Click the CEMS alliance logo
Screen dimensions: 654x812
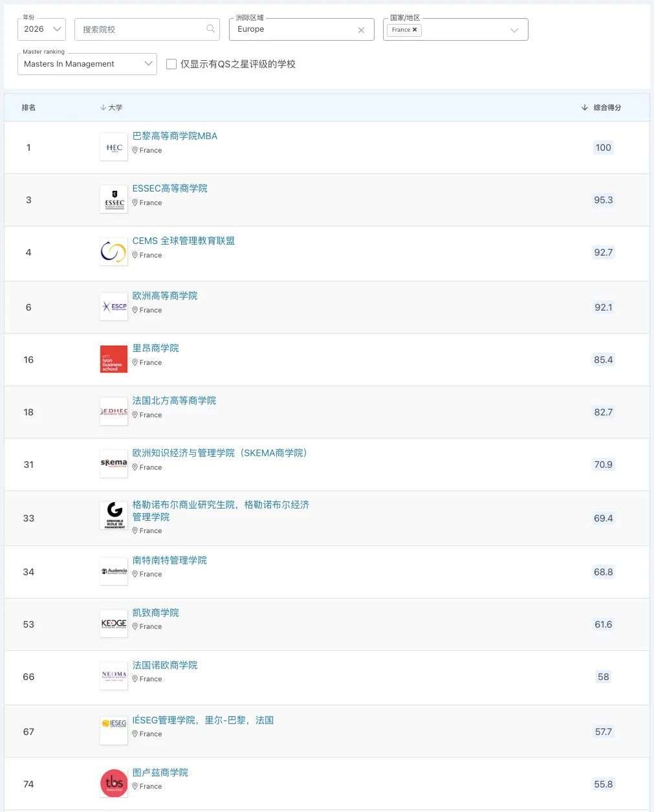(114, 252)
